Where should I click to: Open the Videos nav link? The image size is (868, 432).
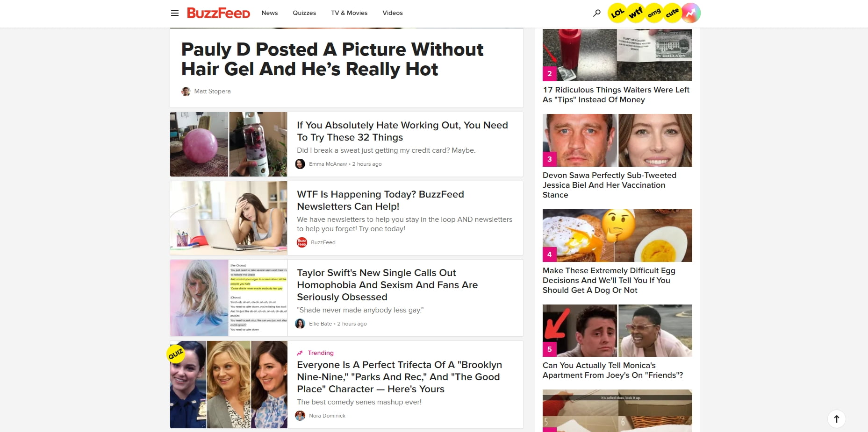[393, 13]
